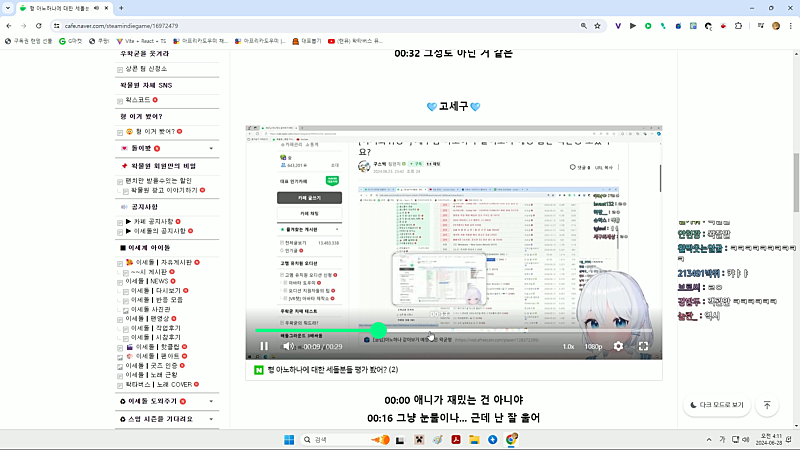Open the 이세돌 | 굿즈 인증 board

(152, 366)
